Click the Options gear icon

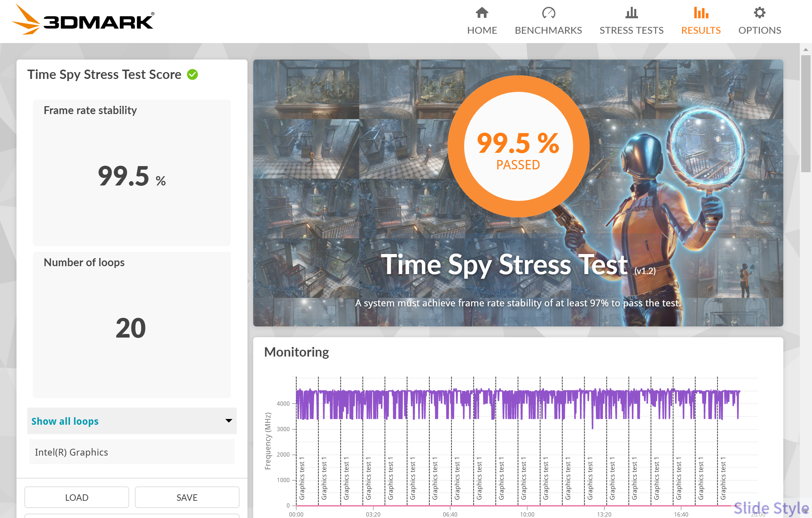coord(759,13)
